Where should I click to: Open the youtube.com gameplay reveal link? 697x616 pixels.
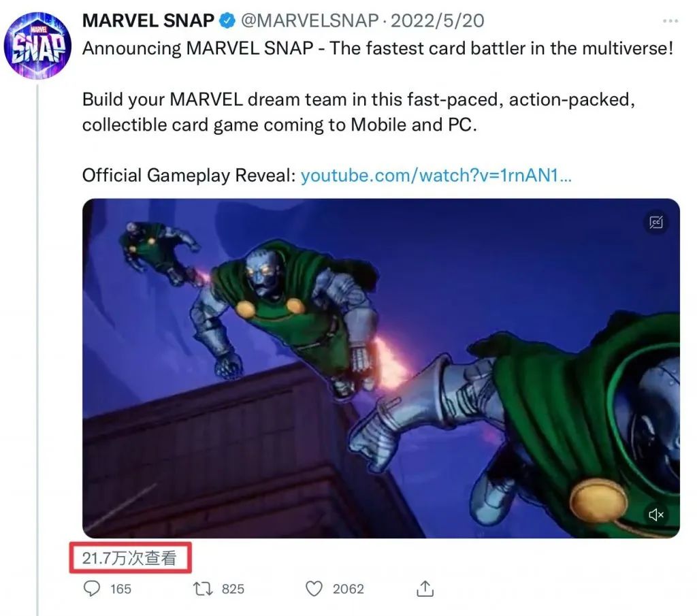[x=436, y=176]
